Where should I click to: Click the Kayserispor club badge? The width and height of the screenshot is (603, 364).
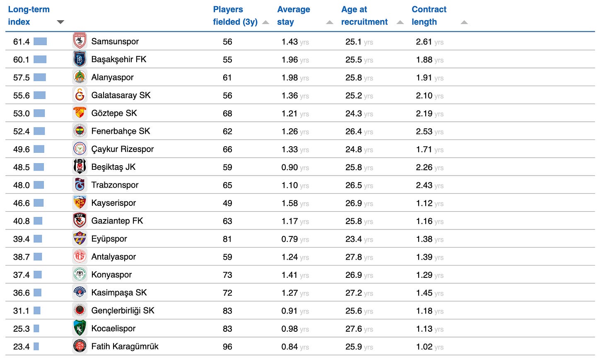[80, 203]
